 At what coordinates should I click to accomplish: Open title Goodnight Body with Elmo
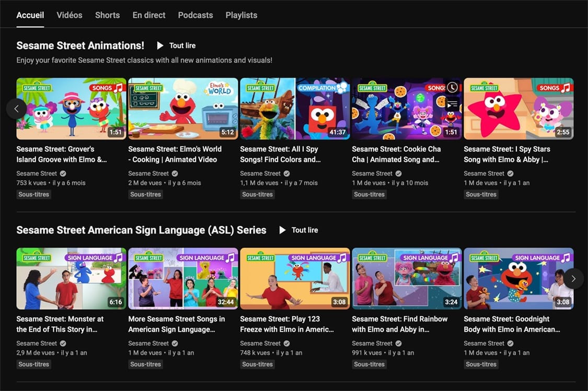click(512, 324)
